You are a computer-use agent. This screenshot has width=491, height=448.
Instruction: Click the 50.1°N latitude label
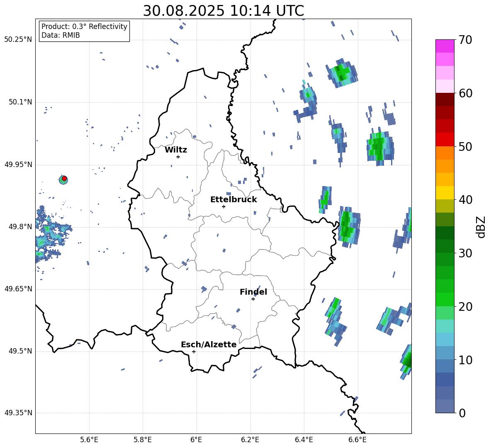(20, 102)
